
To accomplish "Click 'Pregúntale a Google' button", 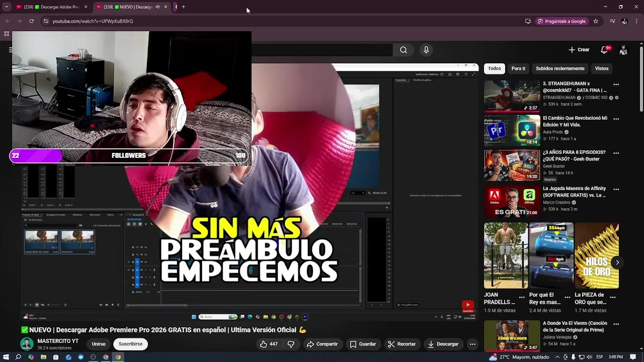I will [x=561, y=21].
